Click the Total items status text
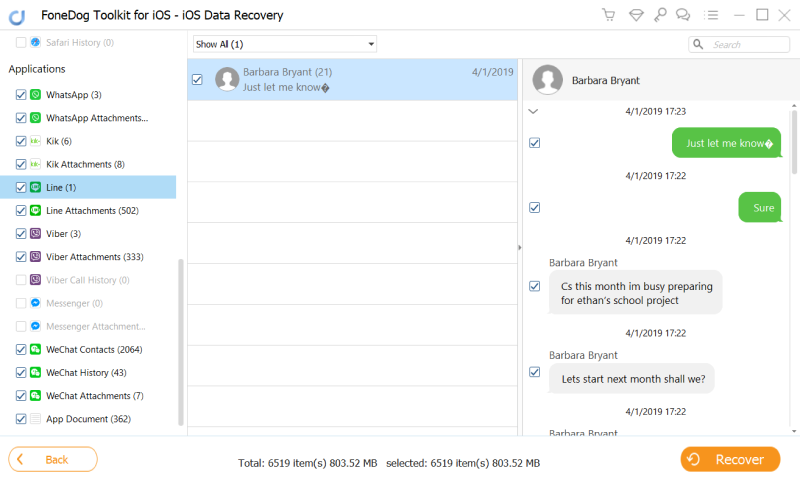This screenshot has width=800, height=489. click(x=308, y=463)
